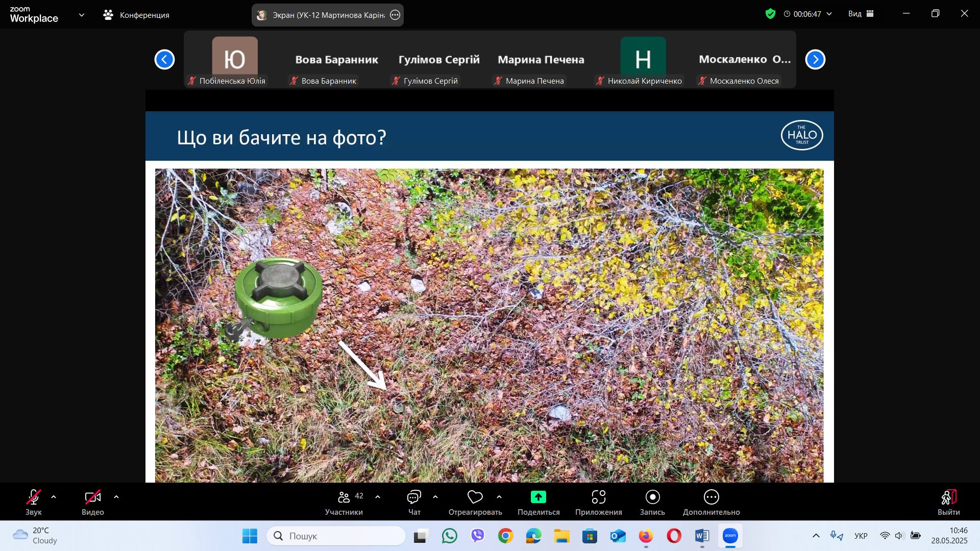Expand video settings arrow next to camera
Screen dimensions: 980x551
tap(116, 497)
